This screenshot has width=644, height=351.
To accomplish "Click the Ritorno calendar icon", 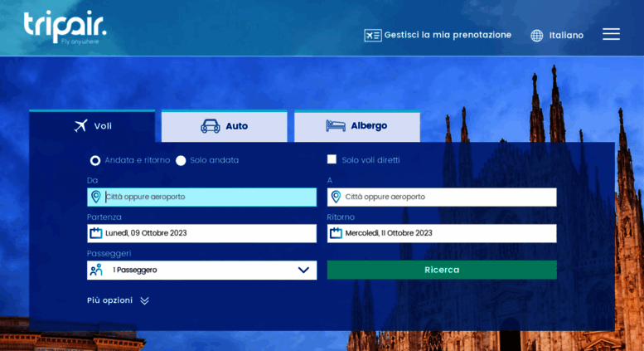I will tap(336, 233).
